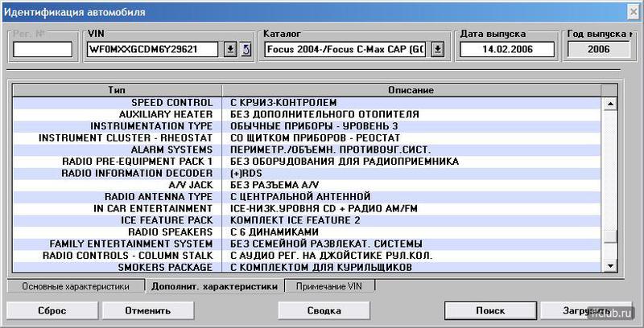This screenshot has width=644, height=328.
Task: Click description ПЕРИМЕТР./ОБЪЕМН. ПРОТИВОУГ.СИСТ.
Action: [x=331, y=150]
